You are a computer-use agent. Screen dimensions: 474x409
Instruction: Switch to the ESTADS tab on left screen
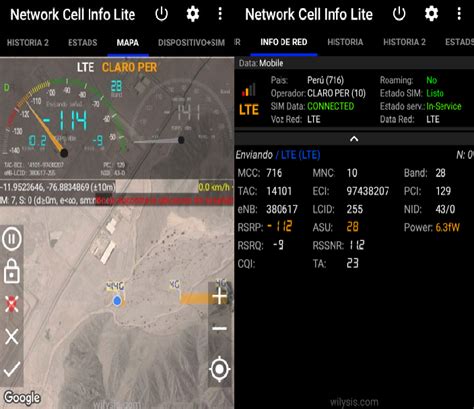pyautogui.click(x=83, y=43)
